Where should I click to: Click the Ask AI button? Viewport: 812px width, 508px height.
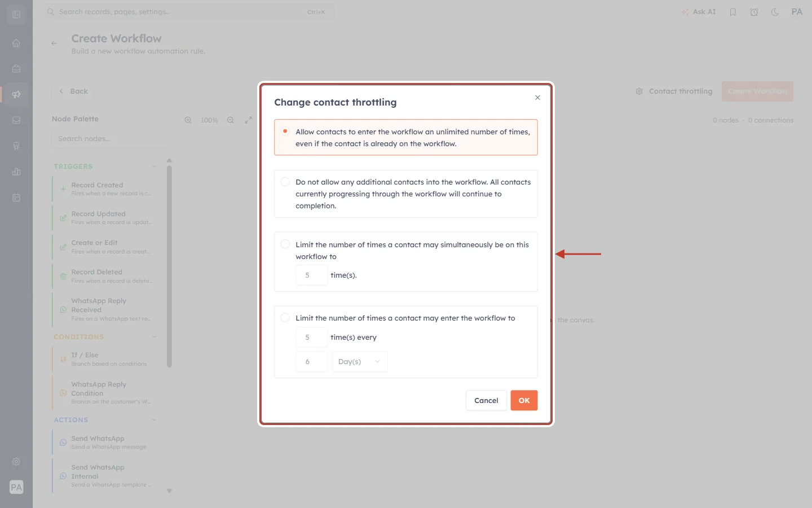(699, 12)
